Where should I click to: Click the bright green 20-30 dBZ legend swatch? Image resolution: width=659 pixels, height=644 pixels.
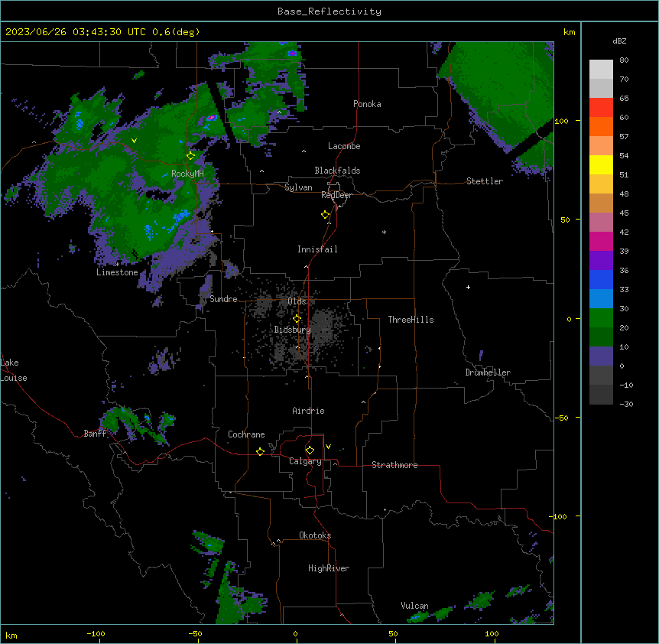click(601, 318)
